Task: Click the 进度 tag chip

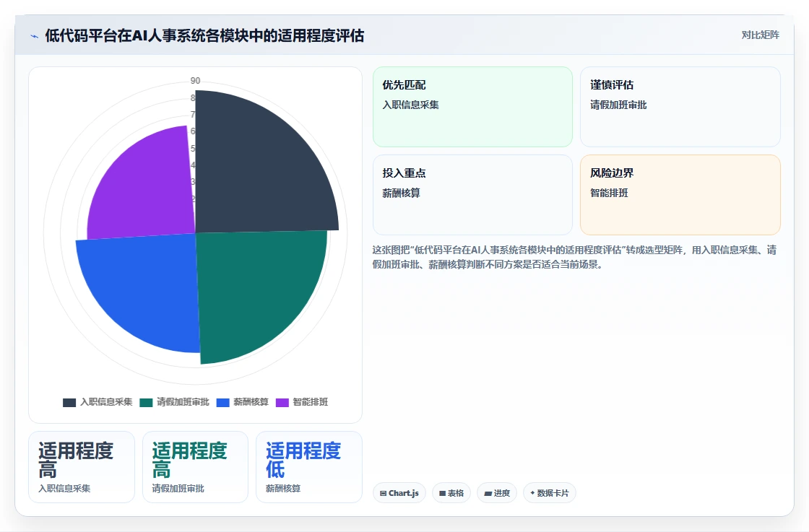Action: click(497, 493)
